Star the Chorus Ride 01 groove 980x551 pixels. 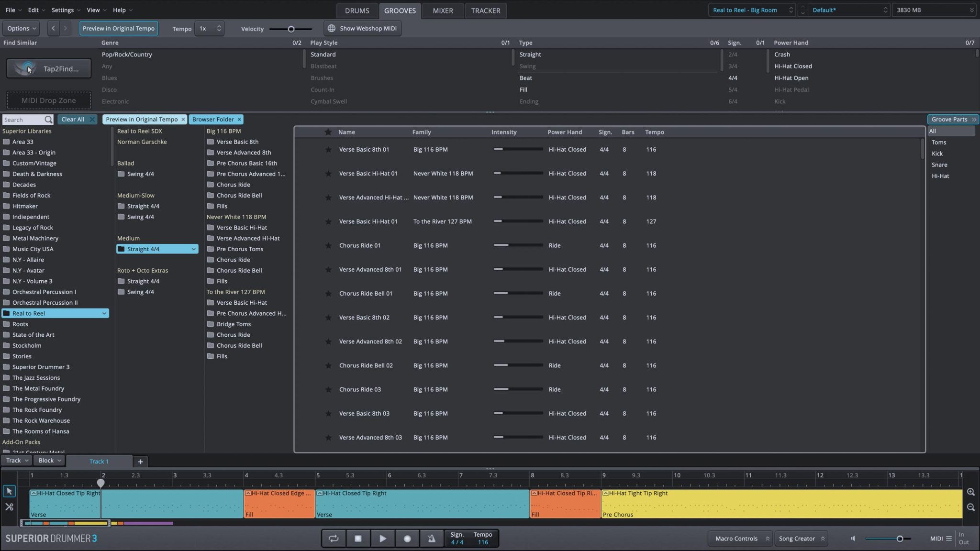(x=328, y=246)
